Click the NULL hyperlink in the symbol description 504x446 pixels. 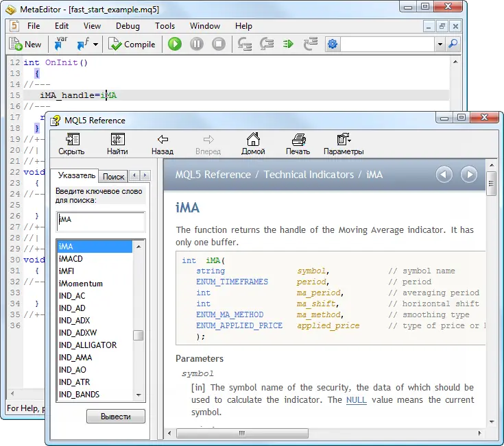click(x=356, y=400)
